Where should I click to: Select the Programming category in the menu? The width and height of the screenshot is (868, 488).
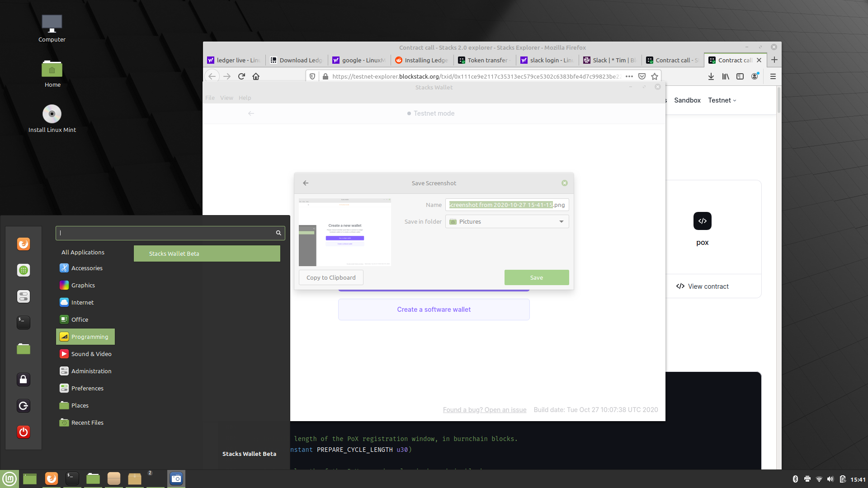click(85, 337)
